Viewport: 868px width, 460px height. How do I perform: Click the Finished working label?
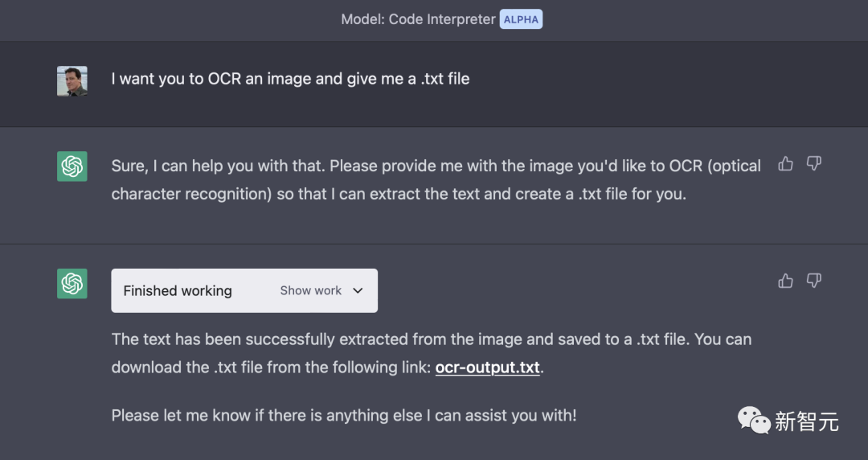pyautogui.click(x=178, y=291)
